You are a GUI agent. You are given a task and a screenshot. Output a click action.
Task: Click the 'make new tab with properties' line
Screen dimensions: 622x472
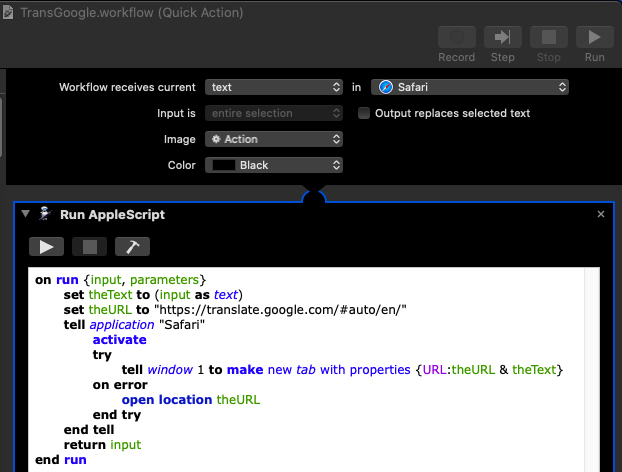(342, 370)
